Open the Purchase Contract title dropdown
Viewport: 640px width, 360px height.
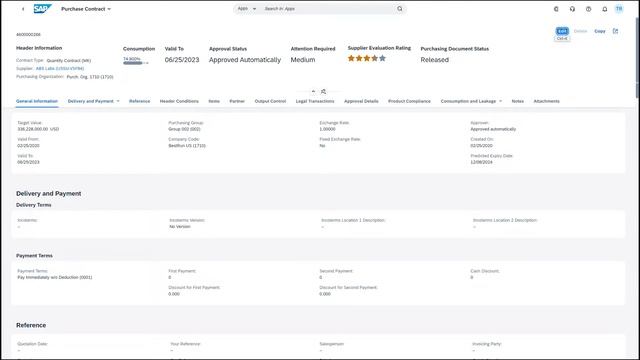click(86, 9)
